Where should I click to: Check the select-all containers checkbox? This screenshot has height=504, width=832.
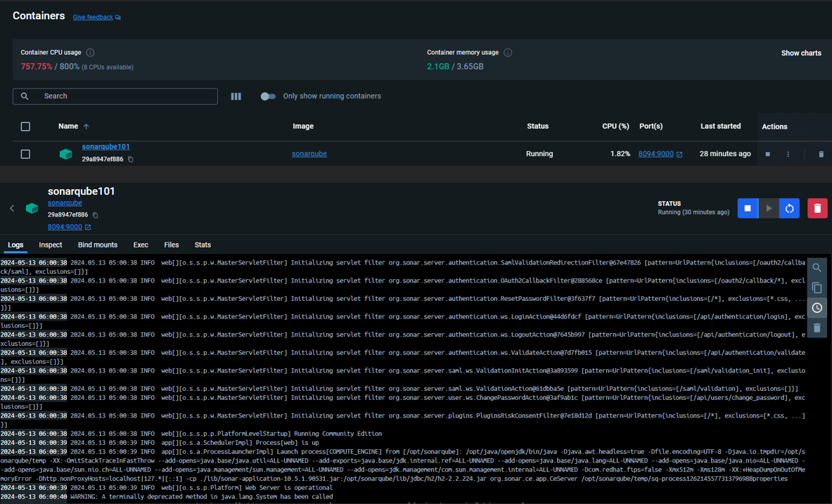click(x=25, y=127)
